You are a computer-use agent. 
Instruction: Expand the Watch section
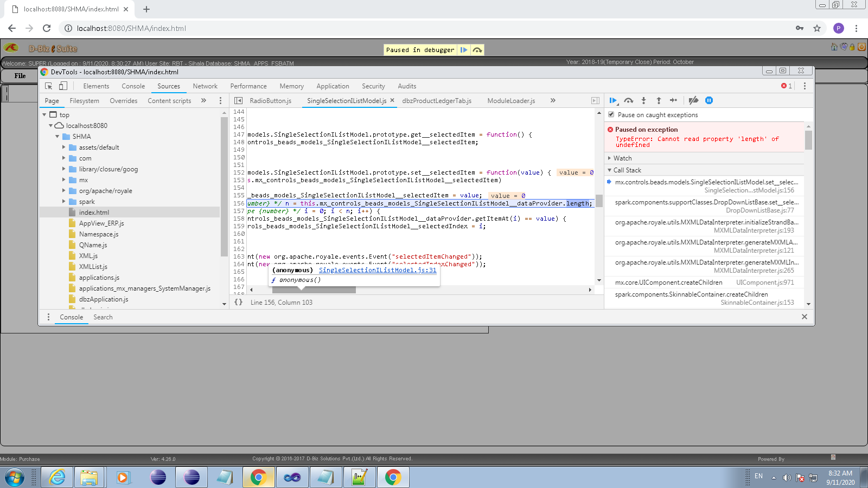pos(622,158)
